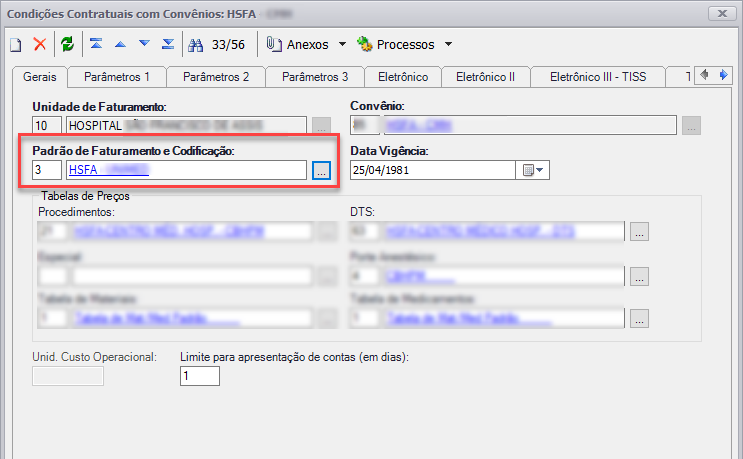Open lookup button for Tabela de Medicamentos

tap(639, 319)
